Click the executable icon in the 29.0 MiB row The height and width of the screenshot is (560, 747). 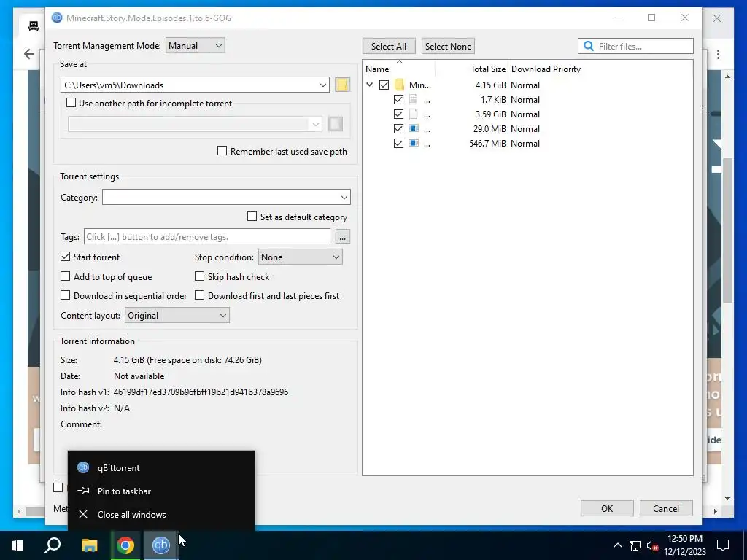pos(413,128)
